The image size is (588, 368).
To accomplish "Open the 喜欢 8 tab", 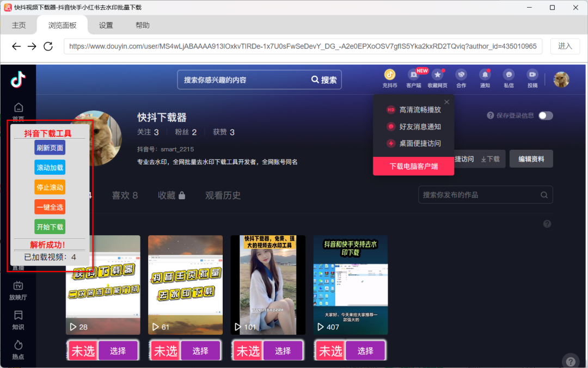I will tap(125, 195).
